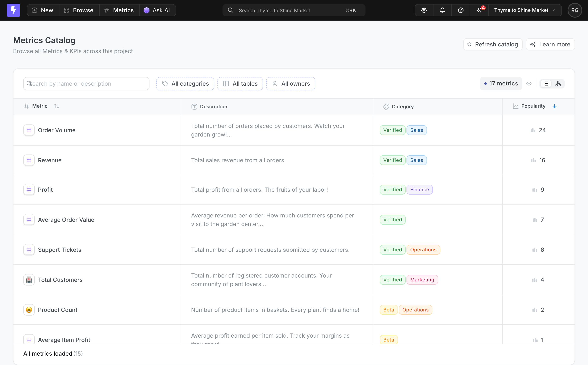Click the Marketing tag on Total Customers row
Screen dimensions: 588x365
point(422,280)
